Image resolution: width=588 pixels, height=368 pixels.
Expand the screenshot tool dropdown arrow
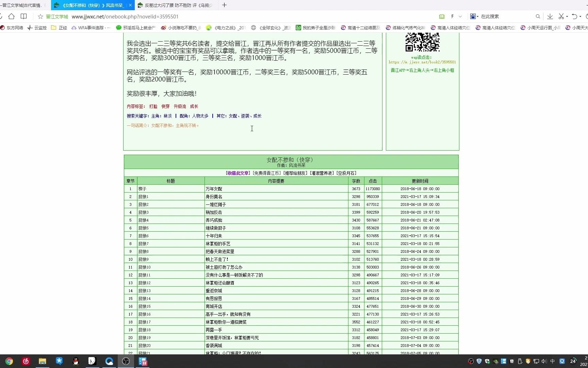(x=567, y=17)
